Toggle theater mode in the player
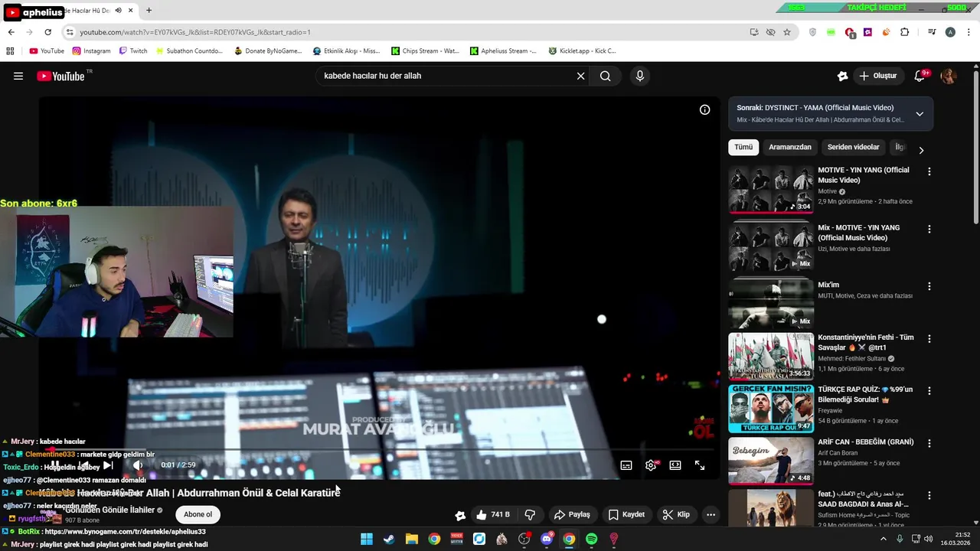This screenshot has height=551, width=980. [x=675, y=465]
